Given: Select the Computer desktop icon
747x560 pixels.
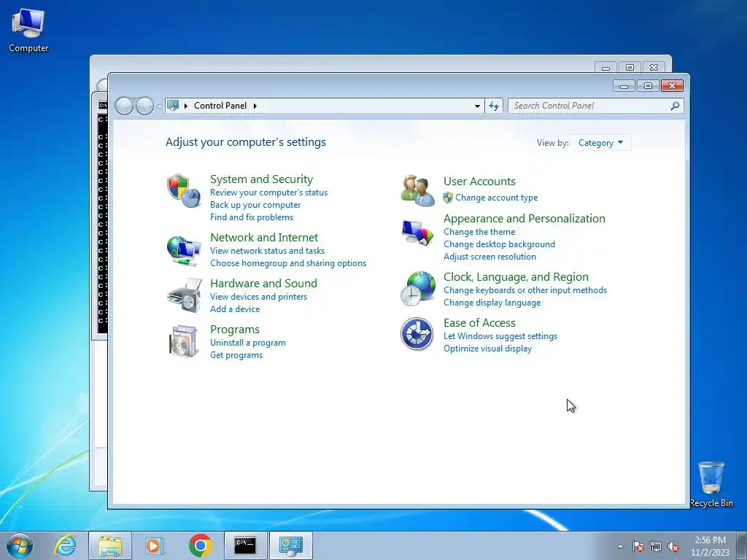Looking at the screenshot, I should point(28,30).
